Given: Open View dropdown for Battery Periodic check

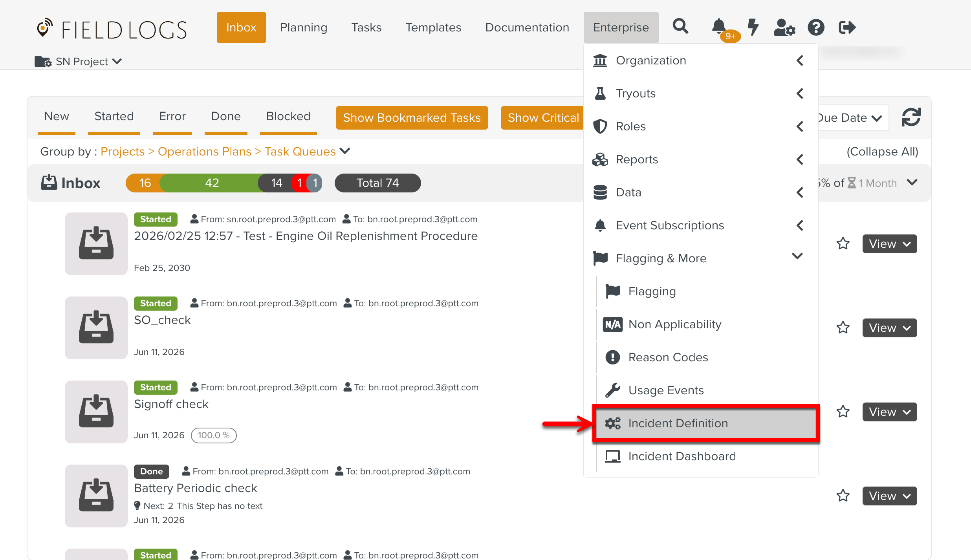Looking at the screenshot, I should 890,496.
